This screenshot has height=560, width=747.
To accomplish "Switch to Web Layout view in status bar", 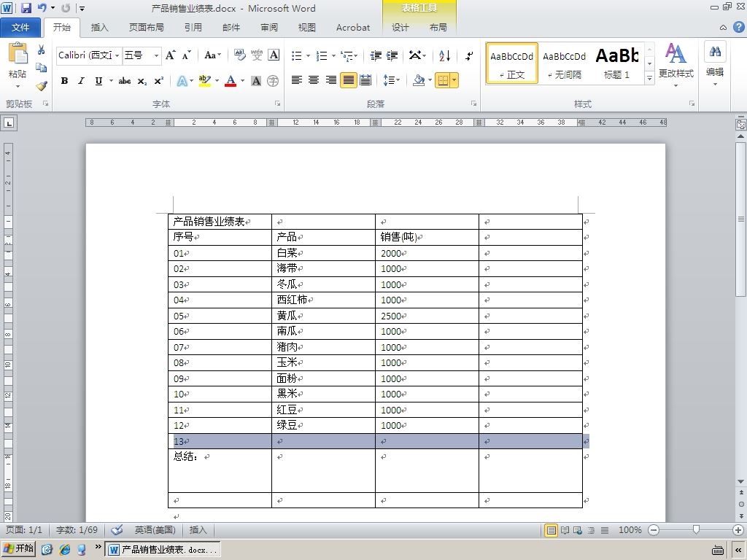I will coord(578,530).
